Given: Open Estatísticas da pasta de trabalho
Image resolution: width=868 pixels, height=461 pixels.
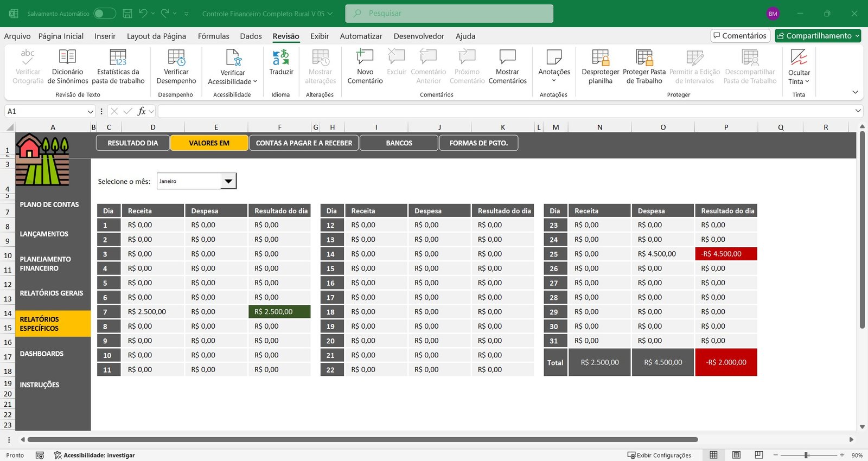Looking at the screenshot, I should pyautogui.click(x=118, y=57).
